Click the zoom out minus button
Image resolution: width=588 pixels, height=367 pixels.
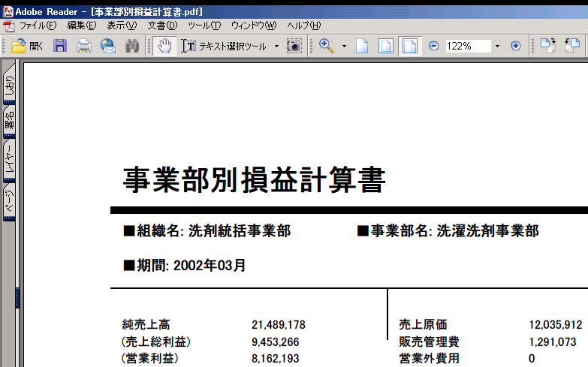[434, 46]
